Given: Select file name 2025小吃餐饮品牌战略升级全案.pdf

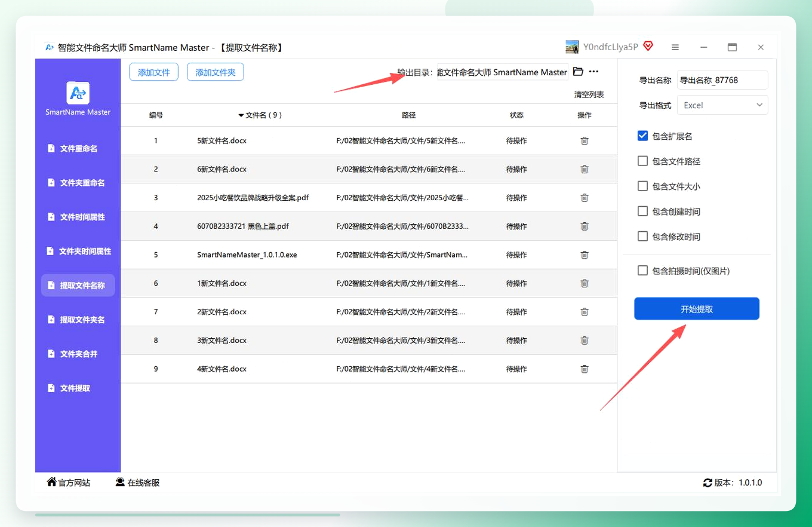Looking at the screenshot, I should pyautogui.click(x=253, y=198).
